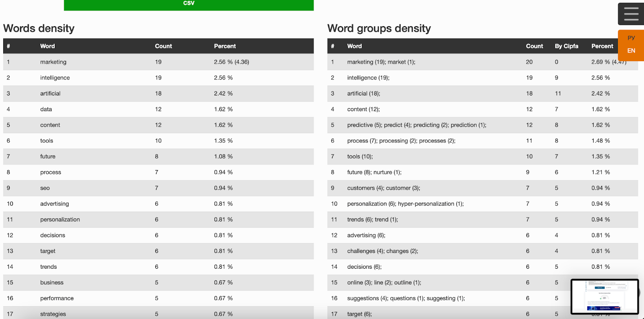Open the hamburger menu icon

631,14
